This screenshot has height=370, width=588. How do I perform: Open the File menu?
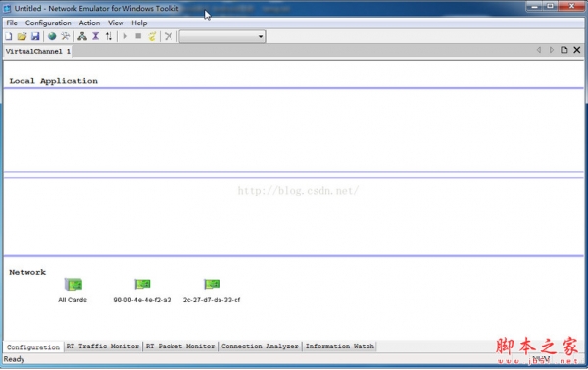pos(12,23)
